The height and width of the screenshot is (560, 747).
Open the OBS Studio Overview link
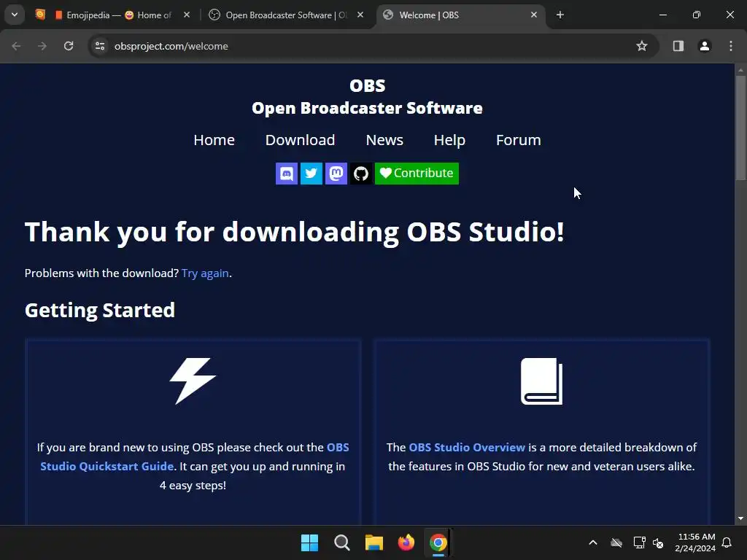click(467, 448)
